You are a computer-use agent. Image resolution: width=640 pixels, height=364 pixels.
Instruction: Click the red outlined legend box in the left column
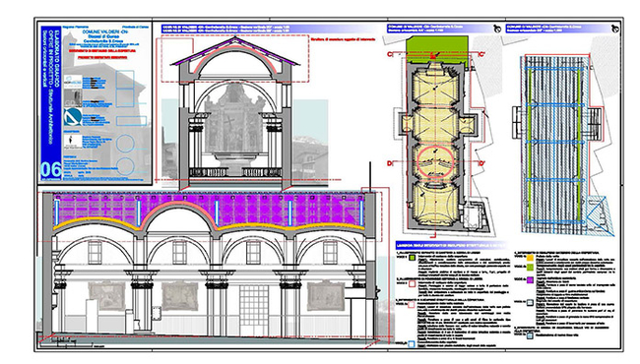click(x=413, y=283)
